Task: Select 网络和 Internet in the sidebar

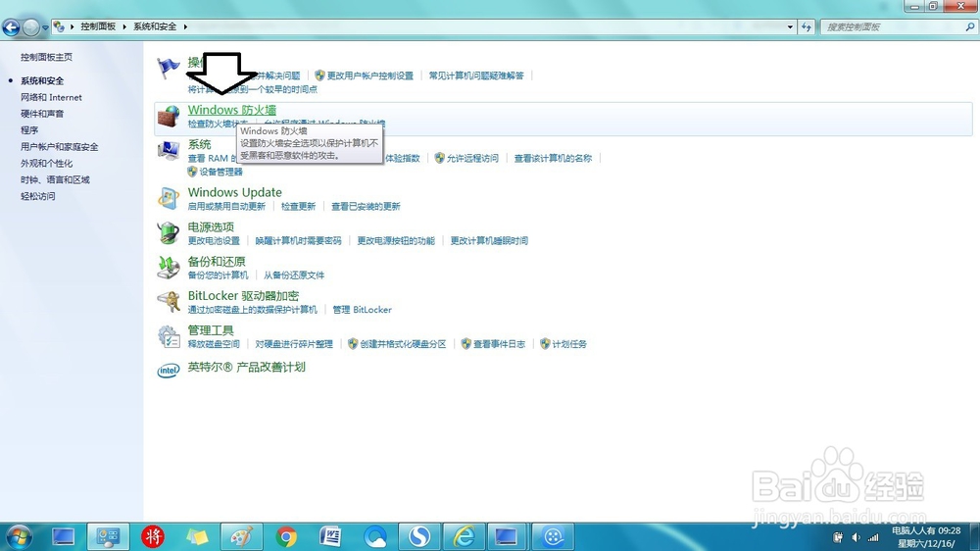Action: 51,98
